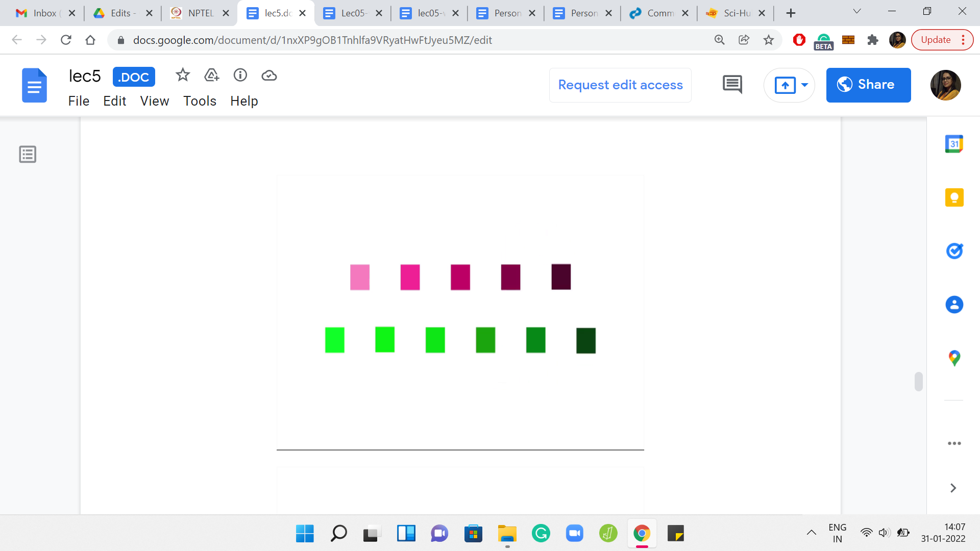Image resolution: width=980 pixels, height=551 pixels.
Task: Click the cloud document status icon
Action: 269,76
